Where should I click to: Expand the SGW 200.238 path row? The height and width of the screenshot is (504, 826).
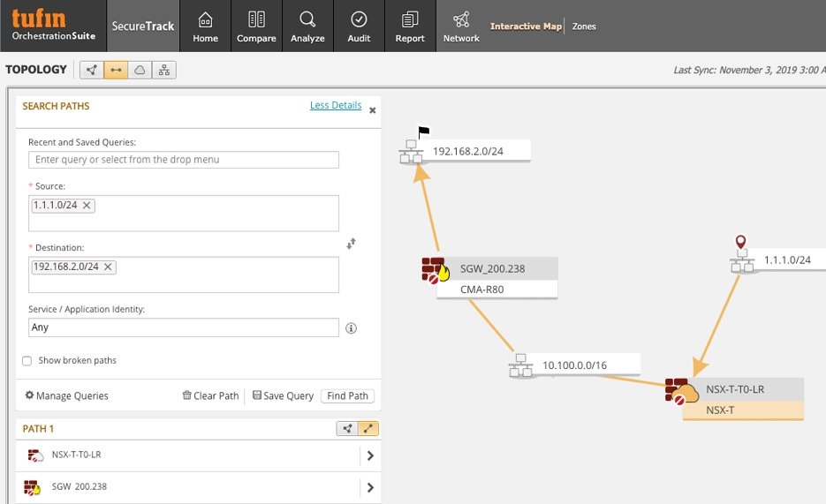tap(369, 487)
